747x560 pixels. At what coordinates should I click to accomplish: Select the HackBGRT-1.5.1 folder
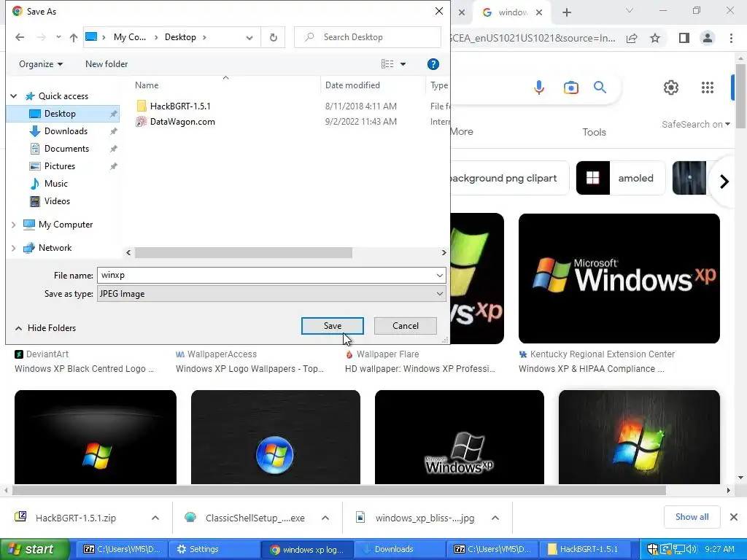(x=180, y=106)
